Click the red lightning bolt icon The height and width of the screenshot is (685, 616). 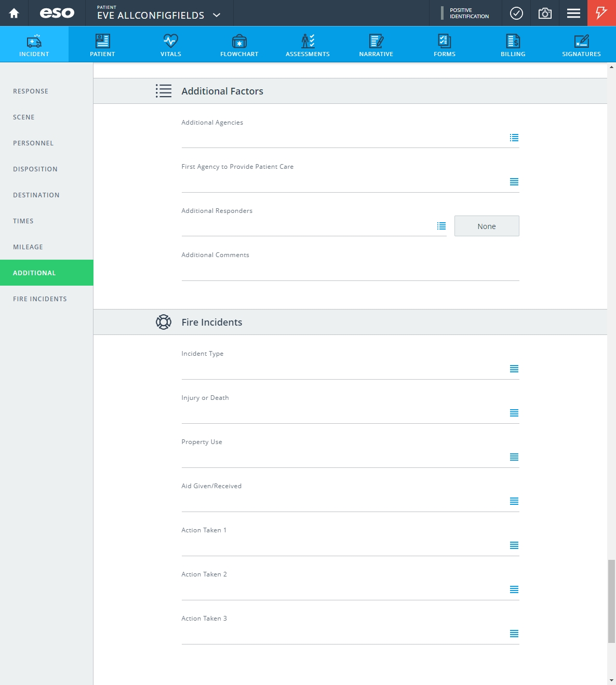(601, 13)
